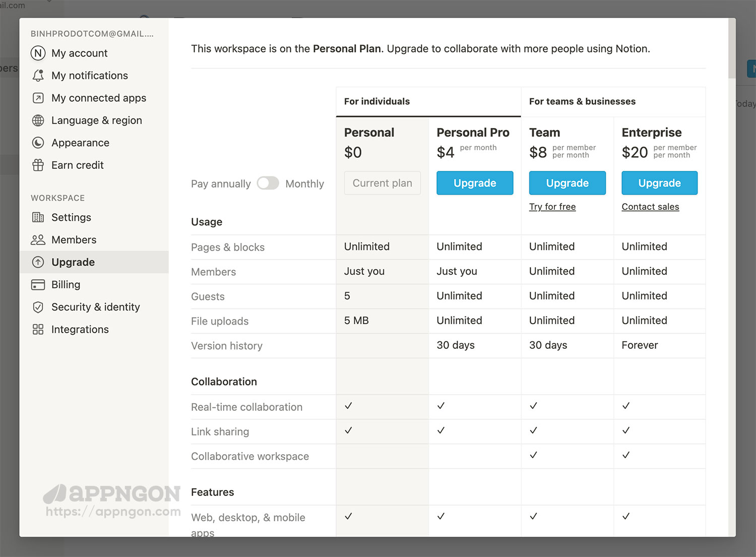This screenshot has width=756, height=557.
Task: Select Earn credit in sidebar
Action: point(94,165)
